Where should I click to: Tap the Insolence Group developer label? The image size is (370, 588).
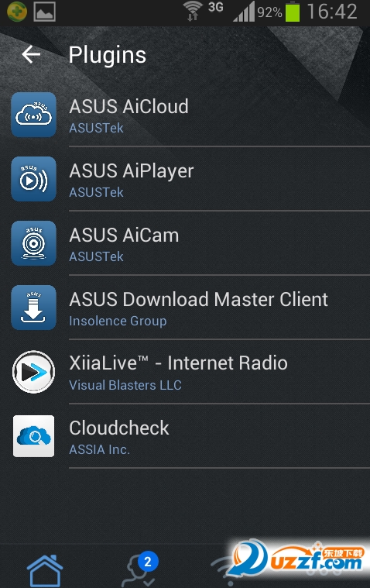(x=118, y=321)
